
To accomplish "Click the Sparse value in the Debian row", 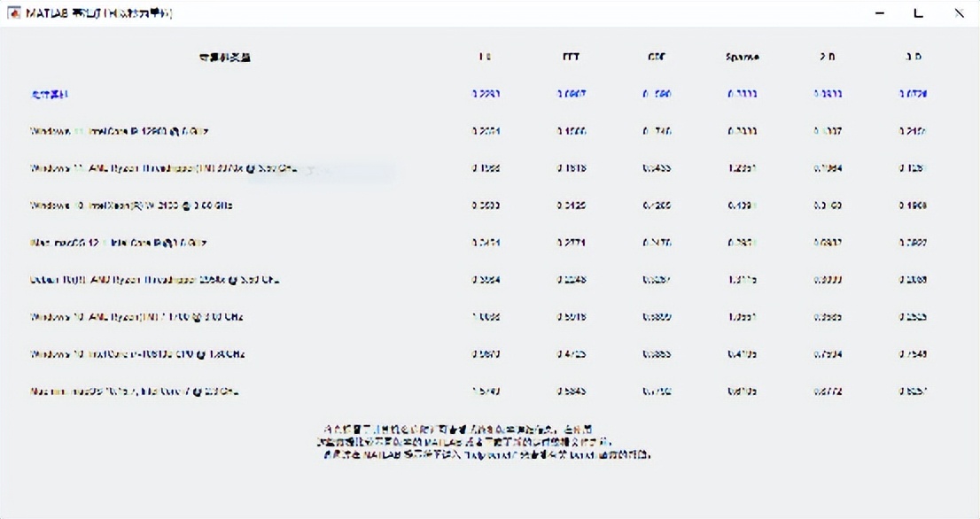I will [742, 280].
